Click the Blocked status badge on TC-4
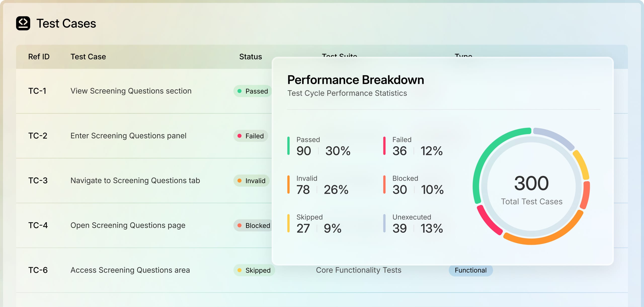Image resolution: width=644 pixels, height=307 pixels. (x=253, y=225)
